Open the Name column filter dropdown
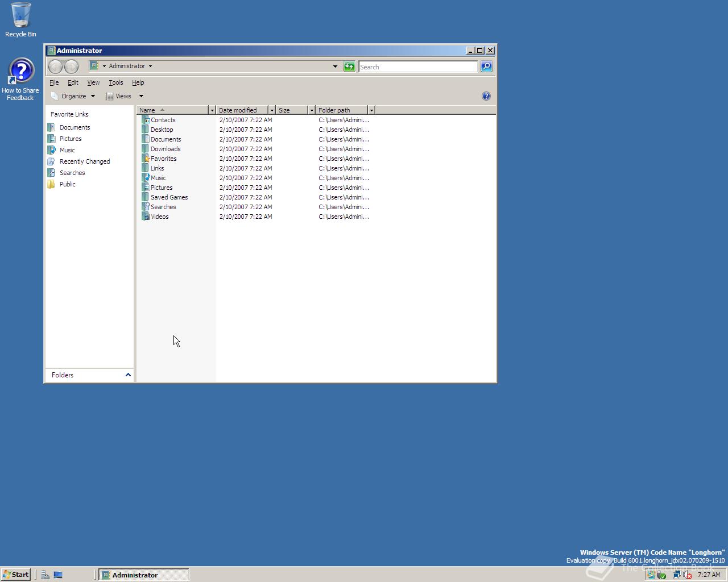The height and width of the screenshot is (582, 728). [x=212, y=110]
